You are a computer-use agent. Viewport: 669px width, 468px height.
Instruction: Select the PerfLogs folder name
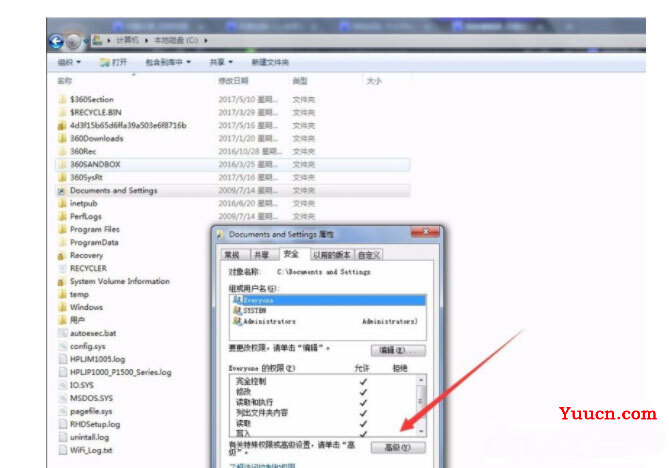tap(86, 216)
